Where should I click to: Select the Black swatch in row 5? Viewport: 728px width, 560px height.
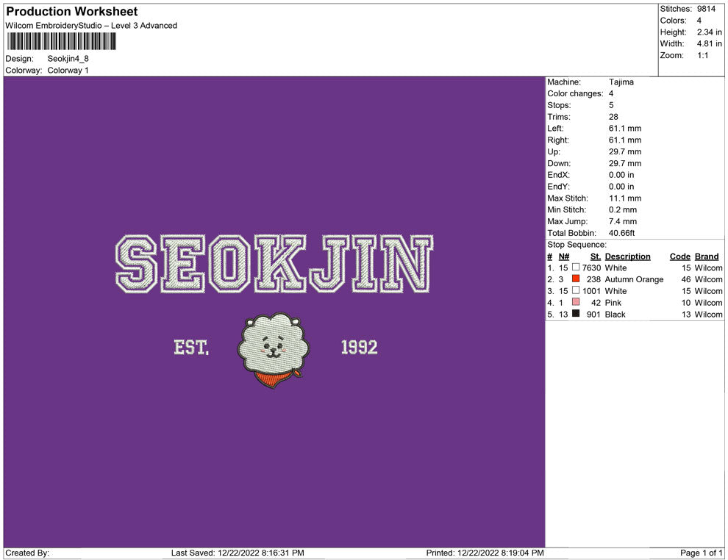(x=577, y=315)
